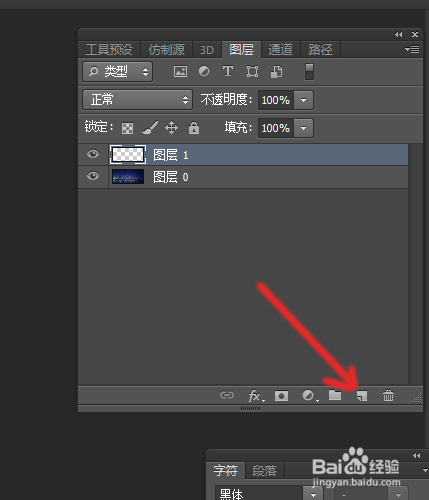The height and width of the screenshot is (500, 429).
Task: Open the layers panel flyout menu
Action: pyautogui.click(x=412, y=49)
